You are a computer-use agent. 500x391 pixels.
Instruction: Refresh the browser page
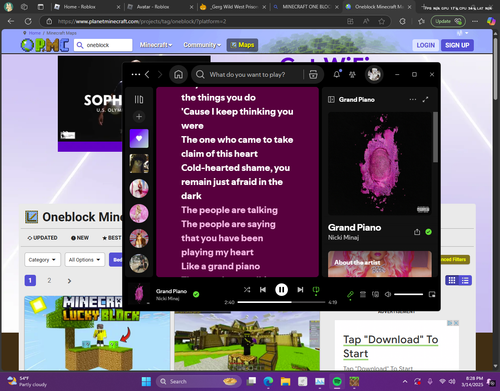click(x=28, y=21)
